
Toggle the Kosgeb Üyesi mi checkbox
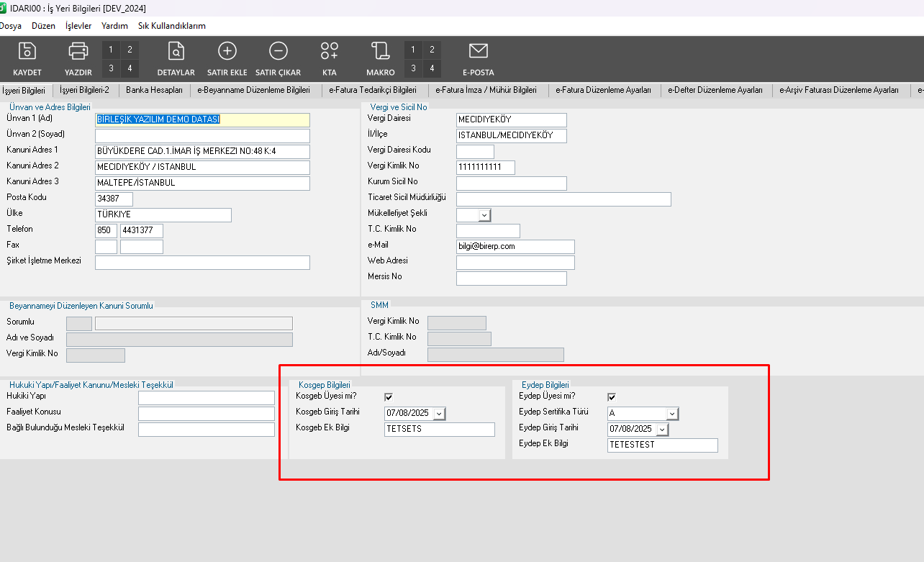tap(389, 397)
